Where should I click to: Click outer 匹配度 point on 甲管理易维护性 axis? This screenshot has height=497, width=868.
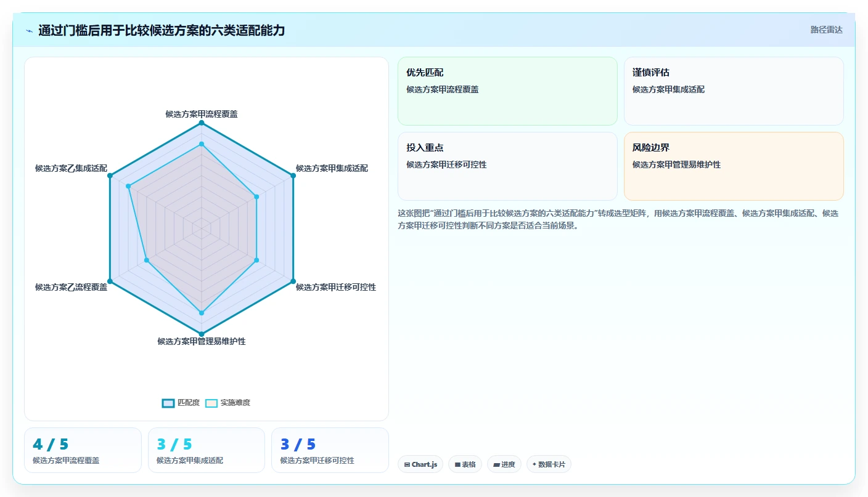click(x=202, y=334)
